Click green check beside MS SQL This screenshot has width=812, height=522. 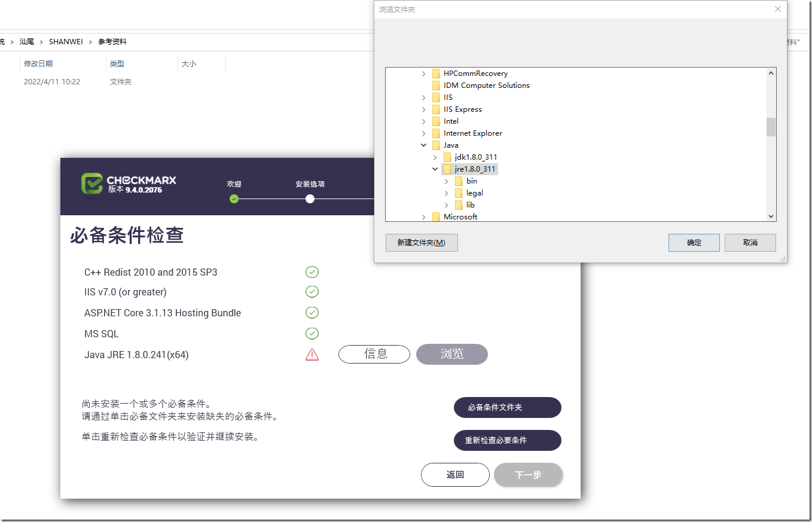pos(312,334)
